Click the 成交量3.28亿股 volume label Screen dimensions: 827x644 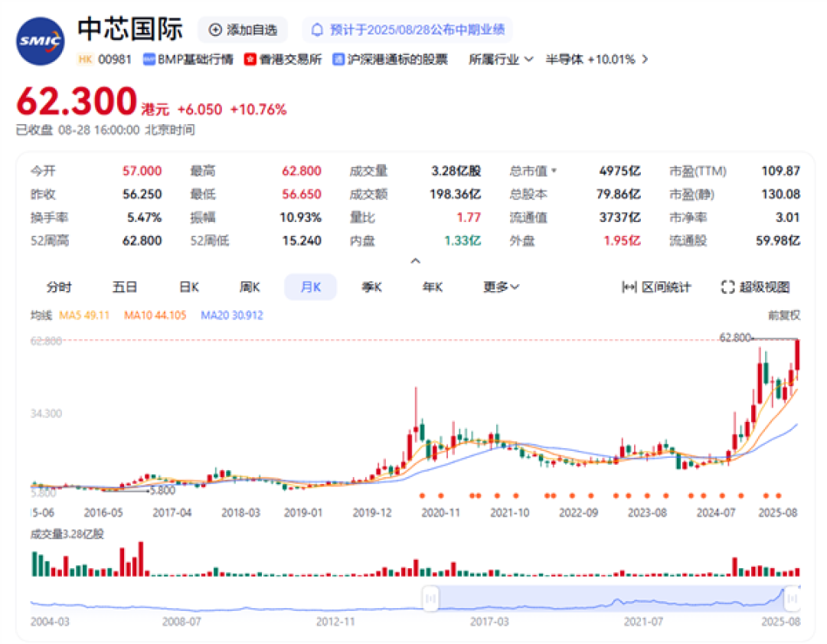[x=67, y=534]
